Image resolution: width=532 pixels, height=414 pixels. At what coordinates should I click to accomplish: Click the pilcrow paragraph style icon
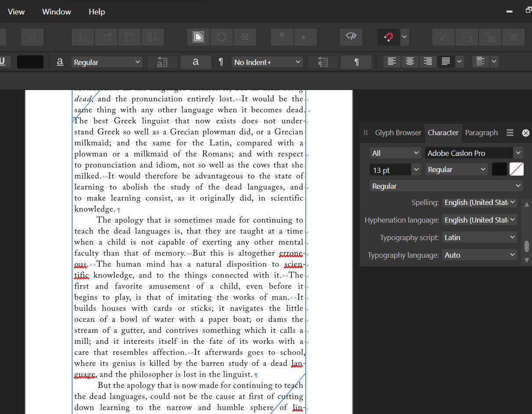(x=221, y=62)
